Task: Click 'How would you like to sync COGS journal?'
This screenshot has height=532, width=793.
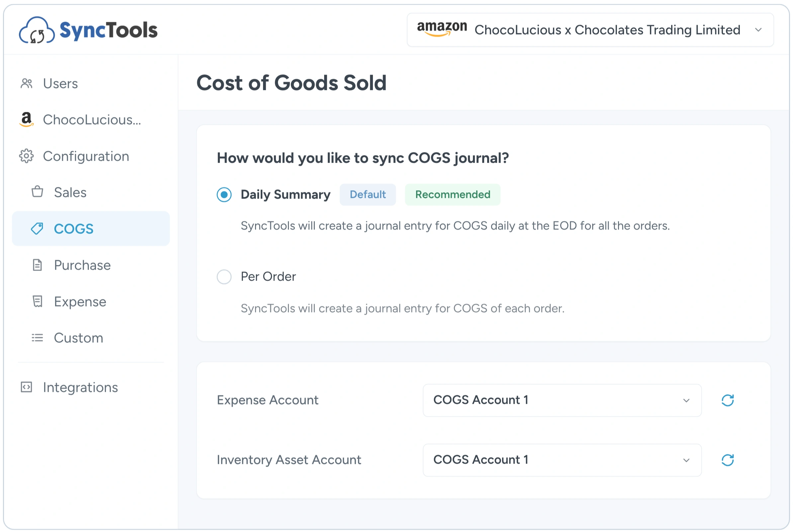Action: click(363, 158)
